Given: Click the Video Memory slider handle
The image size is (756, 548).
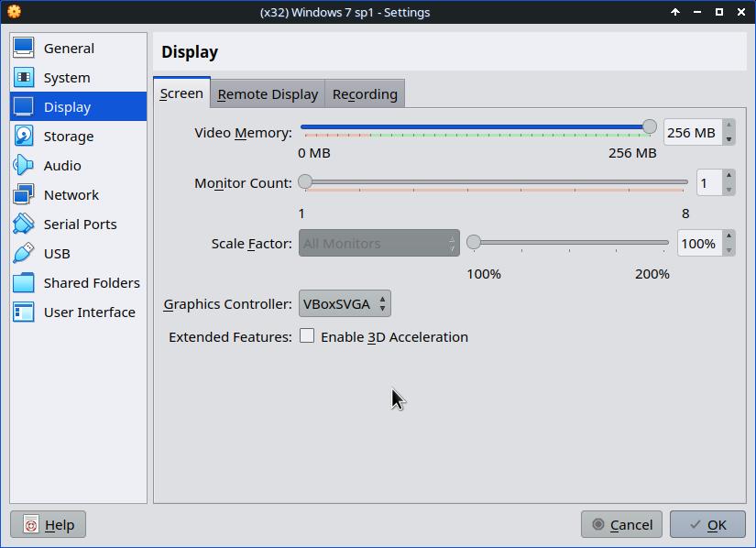Looking at the screenshot, I should tap(650, 126).
